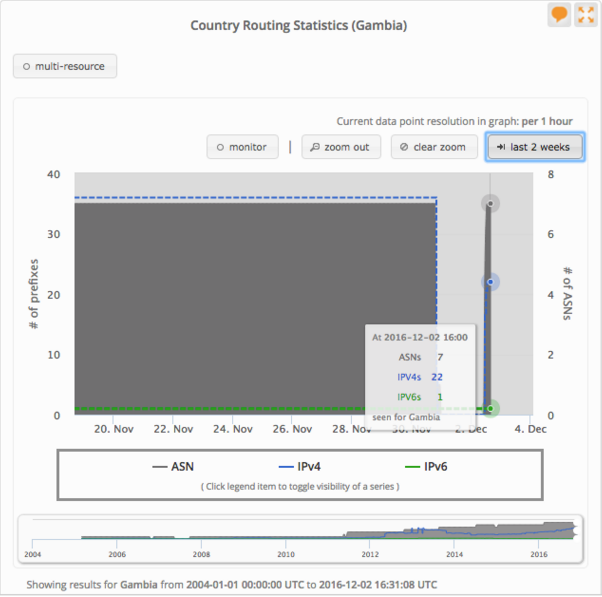This screenshot has height=597, width=602.
Task: Click the orange speech bubble feedback icon
Action: (559, 14)
